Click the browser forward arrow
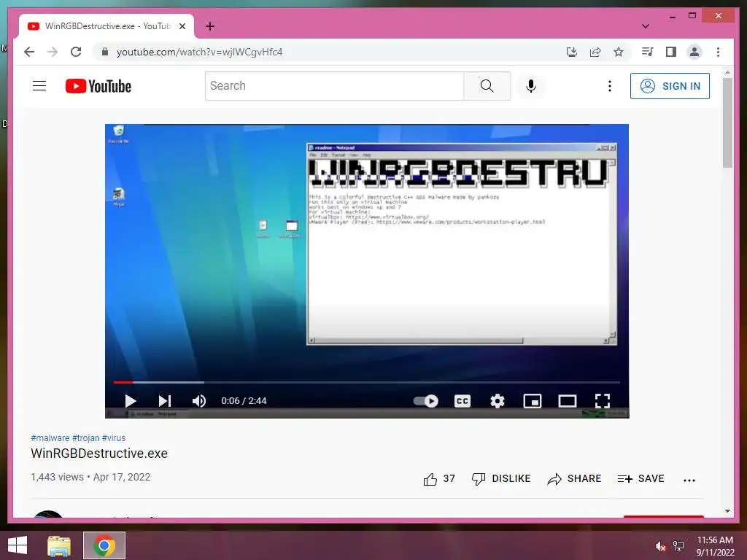This screenshot has width=747, height=560. 53,52
